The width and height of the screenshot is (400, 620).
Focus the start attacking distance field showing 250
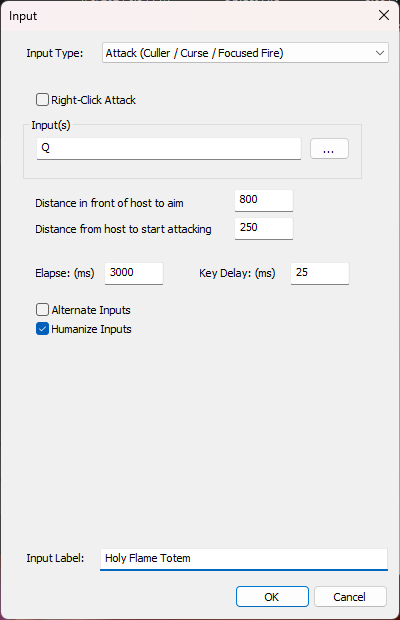click(x=264, y=228)
